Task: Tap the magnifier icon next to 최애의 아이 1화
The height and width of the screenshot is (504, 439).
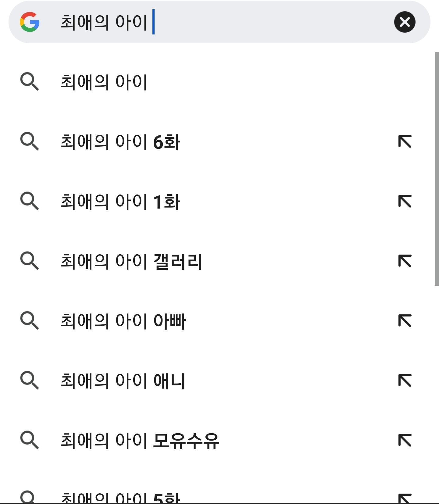Action: point(30,201)
